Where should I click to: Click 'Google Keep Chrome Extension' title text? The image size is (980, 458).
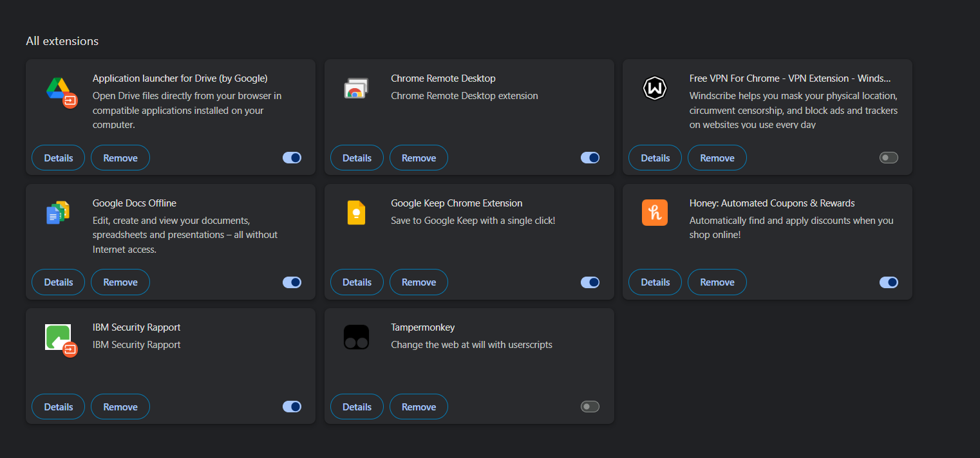(457, 203)
